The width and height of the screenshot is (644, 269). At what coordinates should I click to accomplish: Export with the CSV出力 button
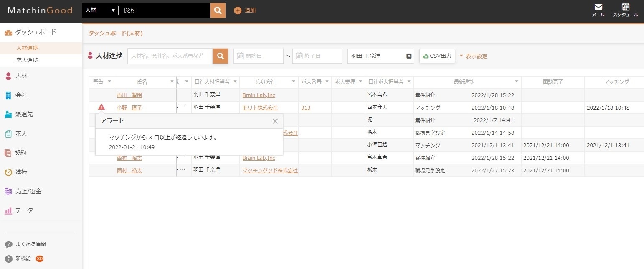(437, 56)
